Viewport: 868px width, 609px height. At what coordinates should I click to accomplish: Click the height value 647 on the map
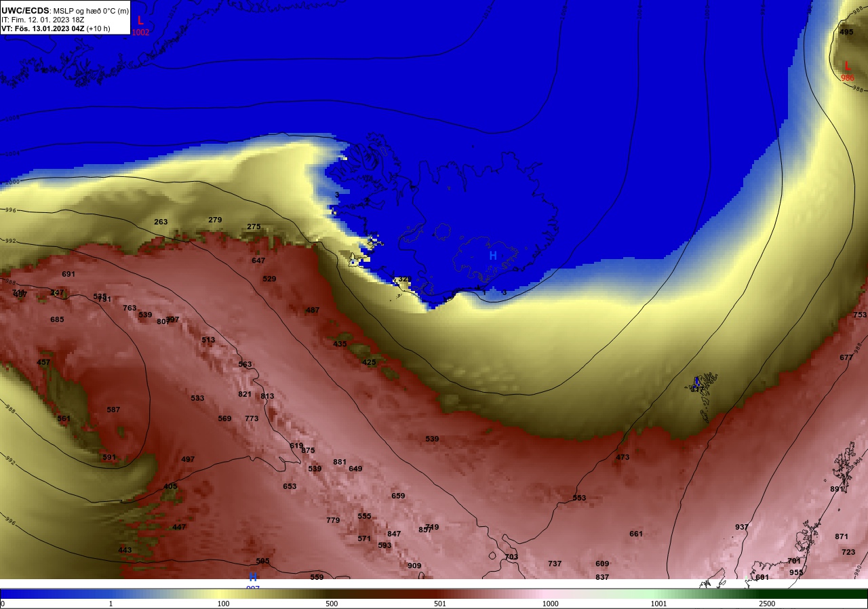click(258, 261)
